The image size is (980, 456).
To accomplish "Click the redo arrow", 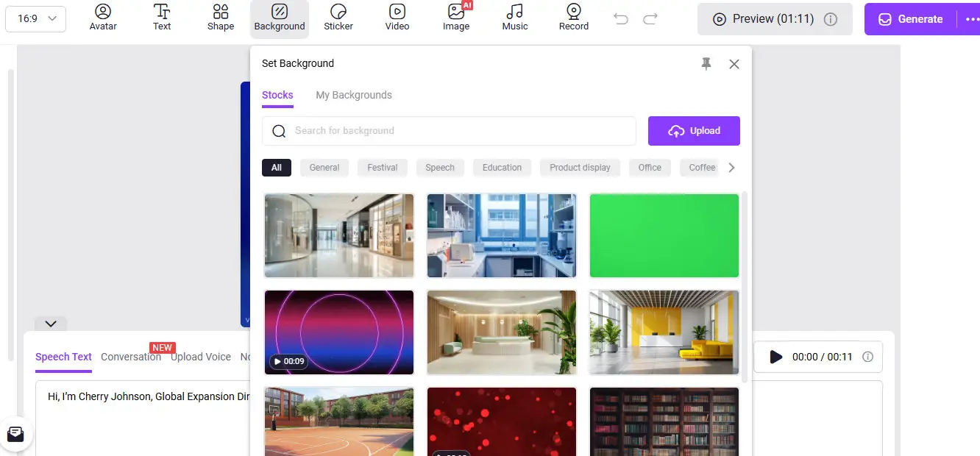I will 650,19.
